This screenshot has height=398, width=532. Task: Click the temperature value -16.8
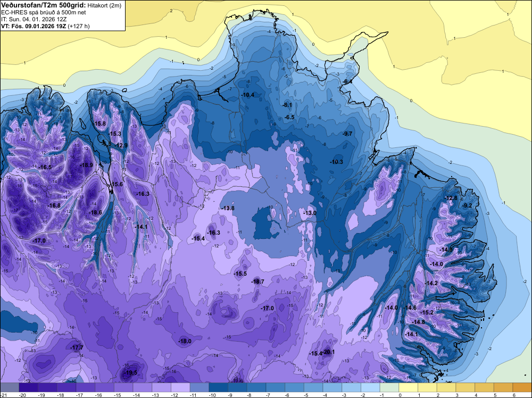[54, 205]
